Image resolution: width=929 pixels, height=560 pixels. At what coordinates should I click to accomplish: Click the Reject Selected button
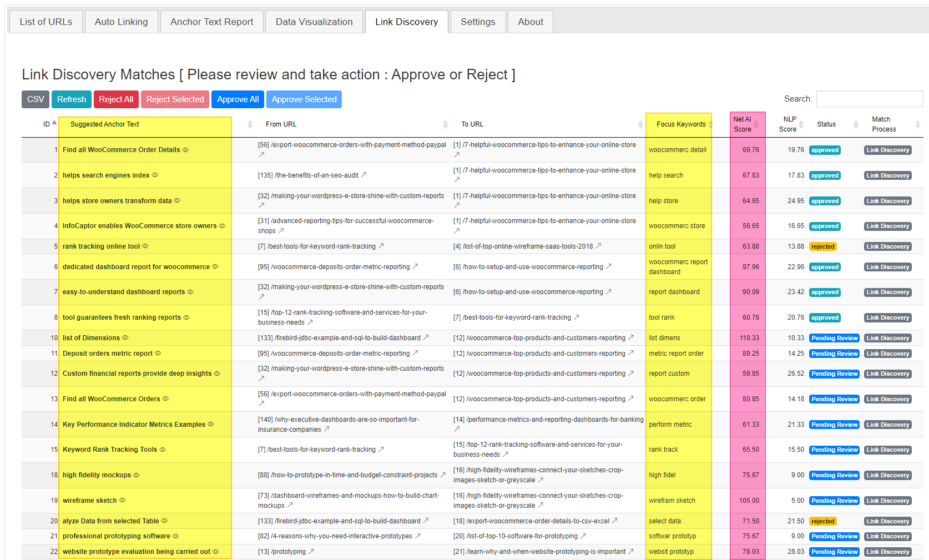coord(175,99)
